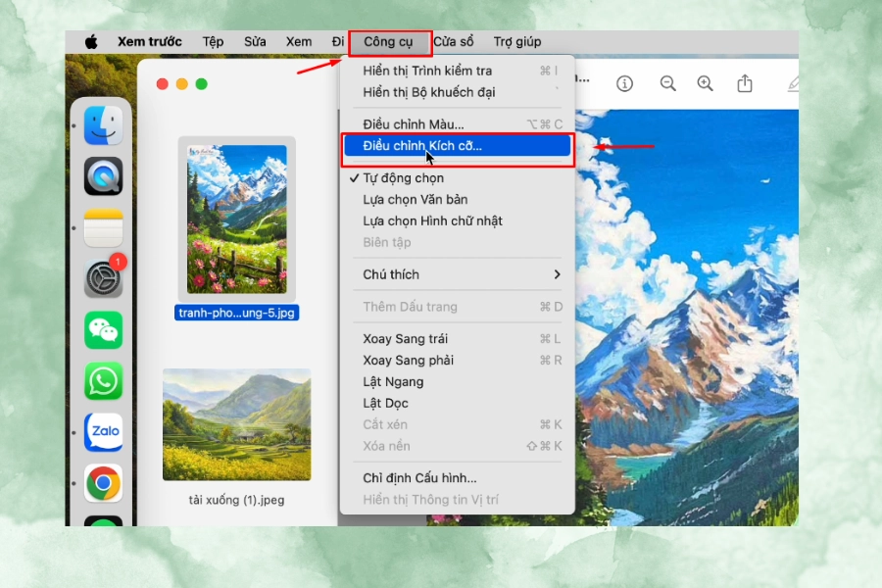Open the Tệp menu
Screen dimensions: 882x588
pos(214,41)
